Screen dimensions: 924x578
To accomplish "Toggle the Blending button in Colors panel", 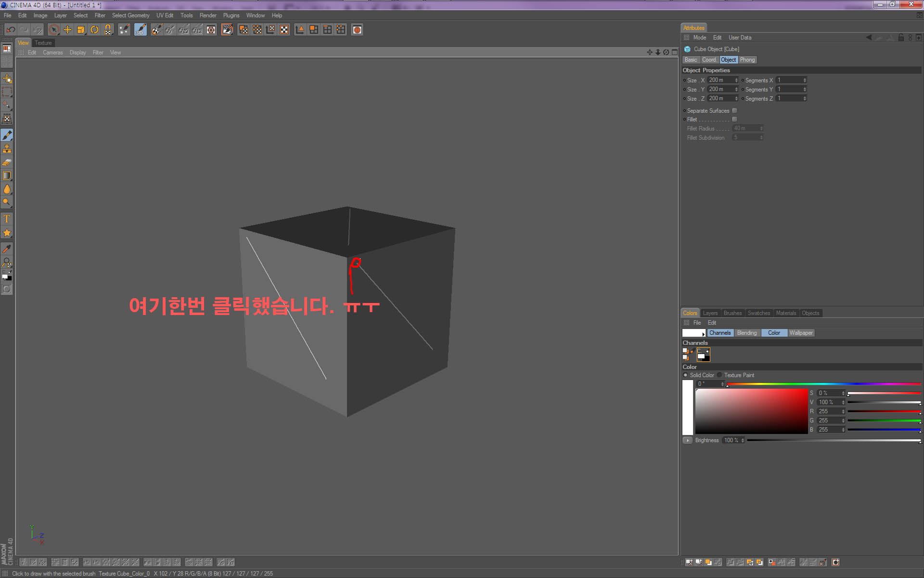I will tap(747, 333).
